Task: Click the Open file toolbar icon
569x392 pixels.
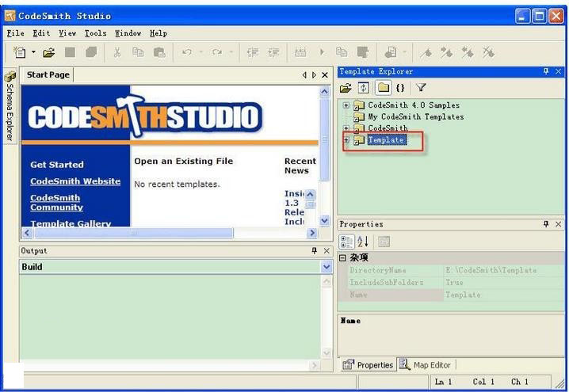Action: tap(49, 52)
